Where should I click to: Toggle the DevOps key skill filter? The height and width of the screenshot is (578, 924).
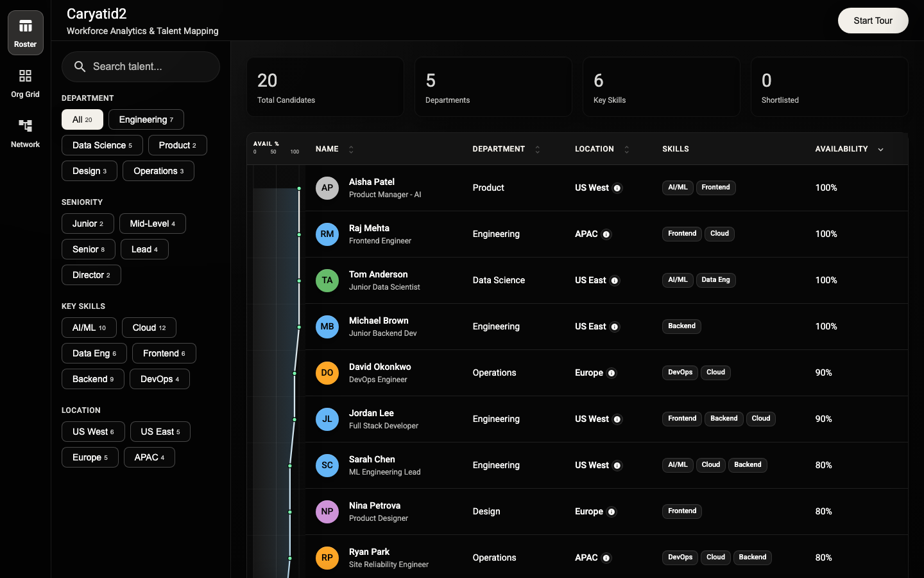[x=160, y=379]
